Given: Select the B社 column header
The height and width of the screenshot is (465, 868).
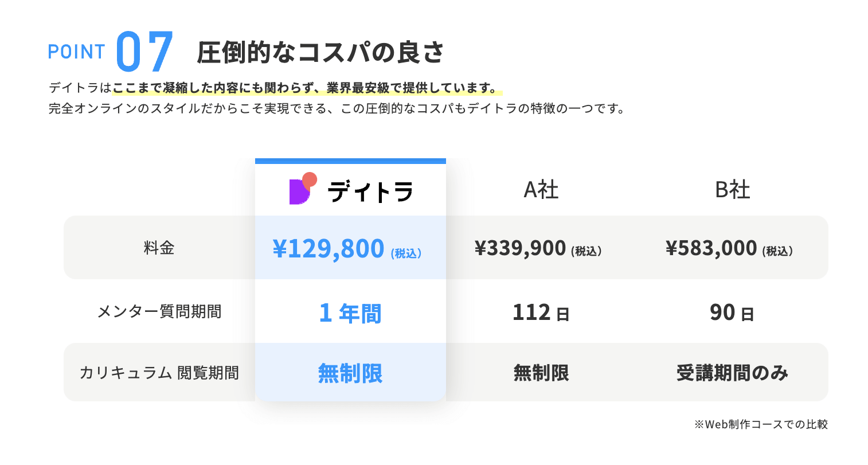Looking at the screenshot, I should [732, 190].
